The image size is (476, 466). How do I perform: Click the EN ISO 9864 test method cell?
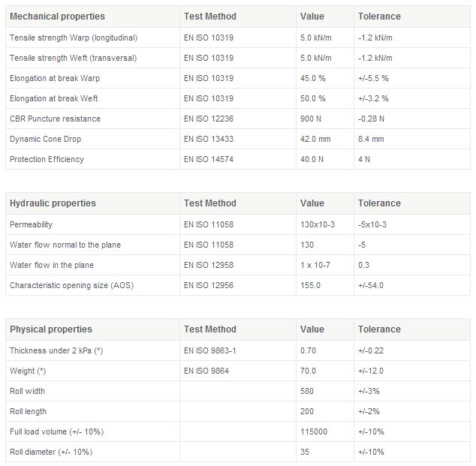[x=206, y=371]
